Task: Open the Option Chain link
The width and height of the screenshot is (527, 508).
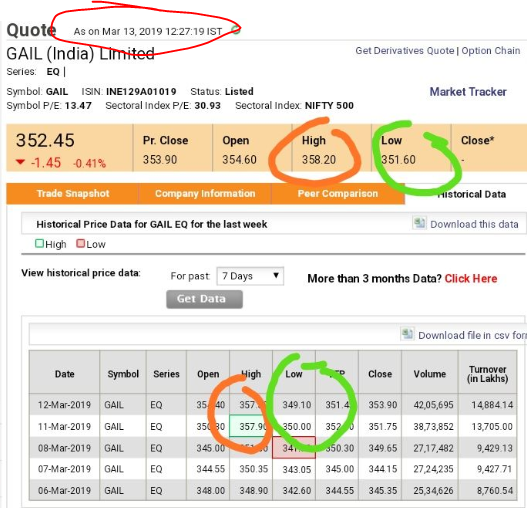Action: click(490, 51)
